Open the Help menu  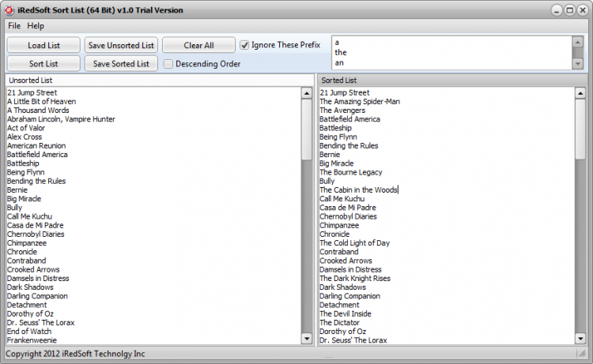click(36, 26)
